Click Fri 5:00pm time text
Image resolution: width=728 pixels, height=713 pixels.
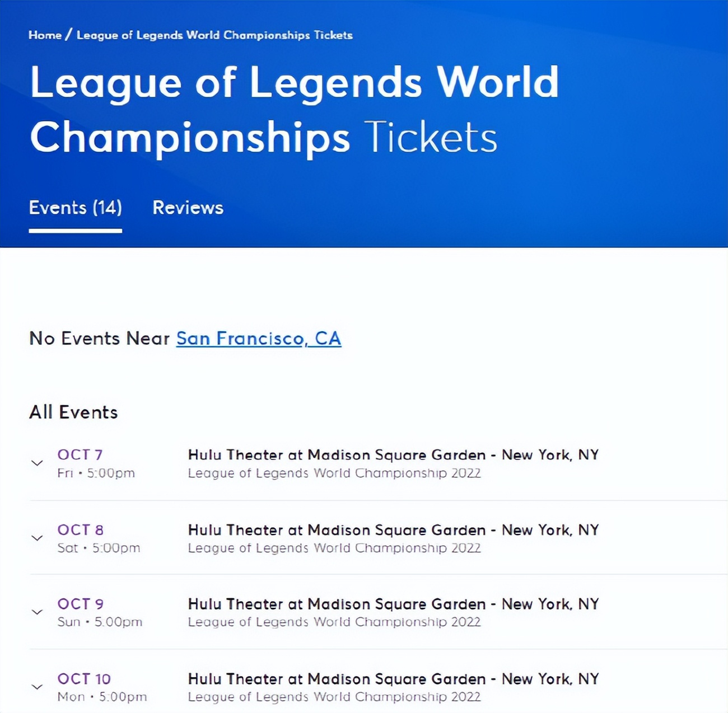click(96, 473)
